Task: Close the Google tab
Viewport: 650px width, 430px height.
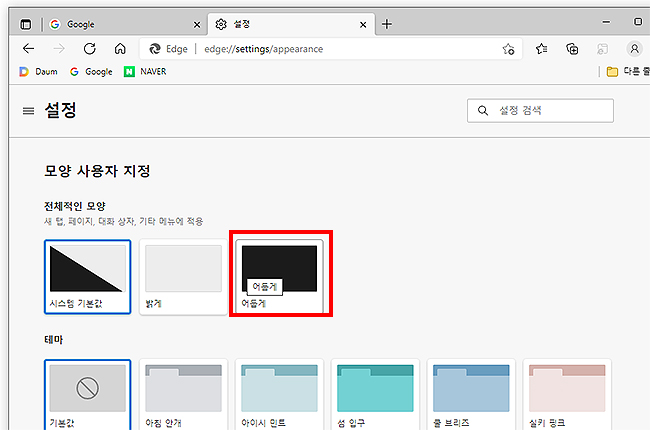Action: pyautogui.click(x=197, y=25)
